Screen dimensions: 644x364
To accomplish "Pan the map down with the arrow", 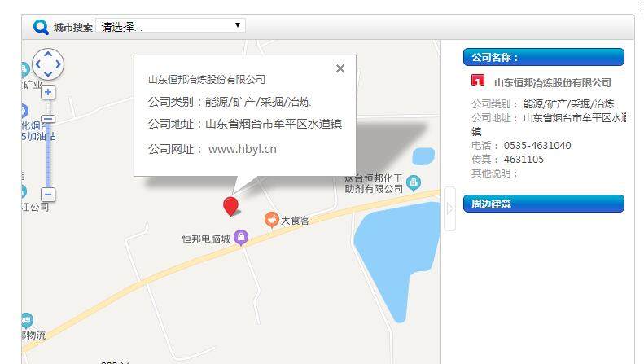I will 48,74.
